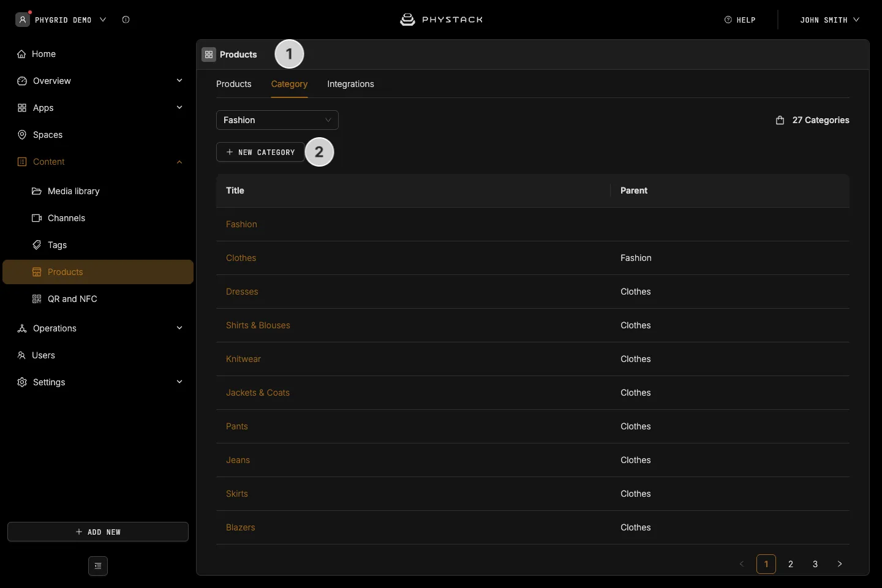
Task: Open the Integrations tab
Action: click(x=350, y=84)
